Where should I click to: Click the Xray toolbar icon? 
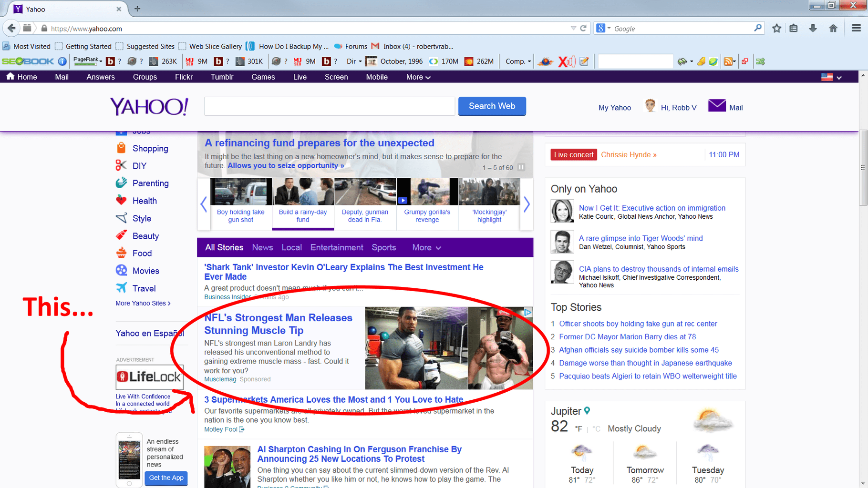tap(567, 61)
